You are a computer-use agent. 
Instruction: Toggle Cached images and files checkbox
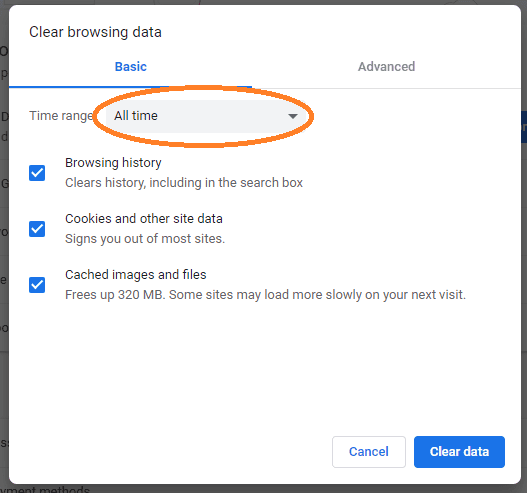tap(37, 285)
